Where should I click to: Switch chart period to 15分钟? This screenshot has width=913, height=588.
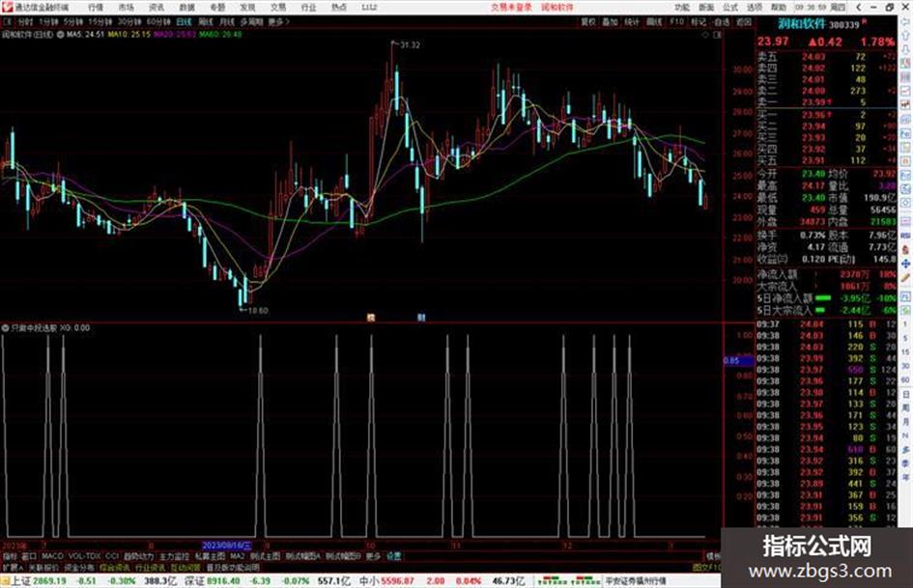(x=100, y=21)
